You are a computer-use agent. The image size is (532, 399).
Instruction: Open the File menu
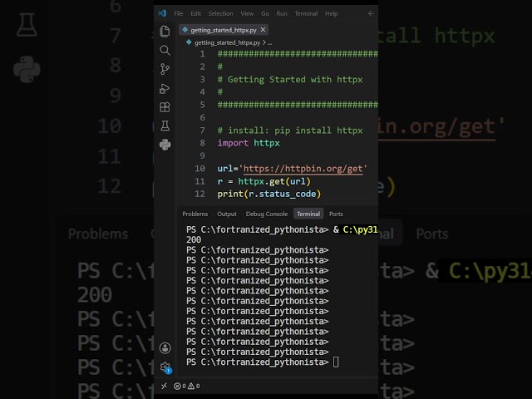click(x=179, y=13)
